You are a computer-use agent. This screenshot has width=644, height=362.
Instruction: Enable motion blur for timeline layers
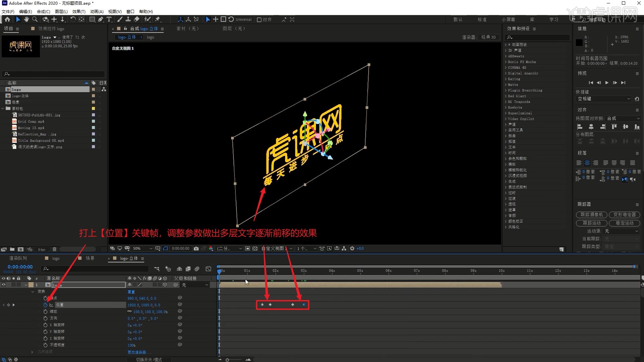(x=197, y=269)
